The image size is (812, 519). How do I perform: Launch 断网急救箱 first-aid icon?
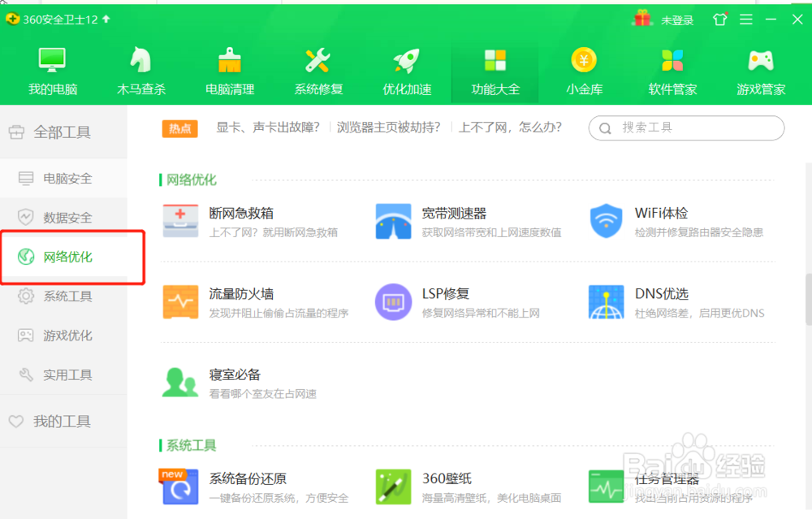[x=180, y=221]
